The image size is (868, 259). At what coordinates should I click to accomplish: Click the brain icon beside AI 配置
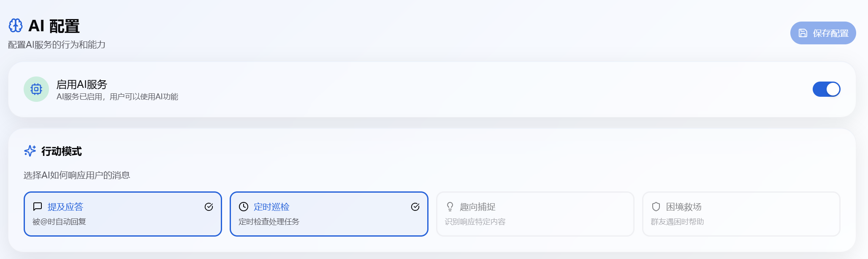[x=16, y=26]
